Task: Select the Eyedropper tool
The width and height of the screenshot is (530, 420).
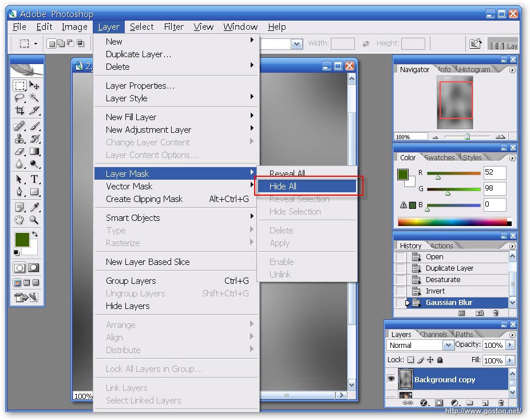Action: coord(34,207)
